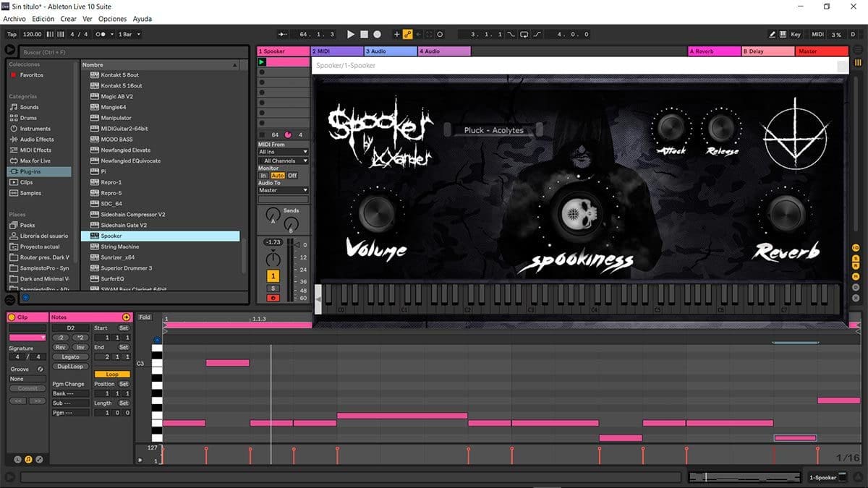Solo the Spooker track with S button
Image resolution: width=868 pixels, height=488 pixels.
(x=273, y=288)
